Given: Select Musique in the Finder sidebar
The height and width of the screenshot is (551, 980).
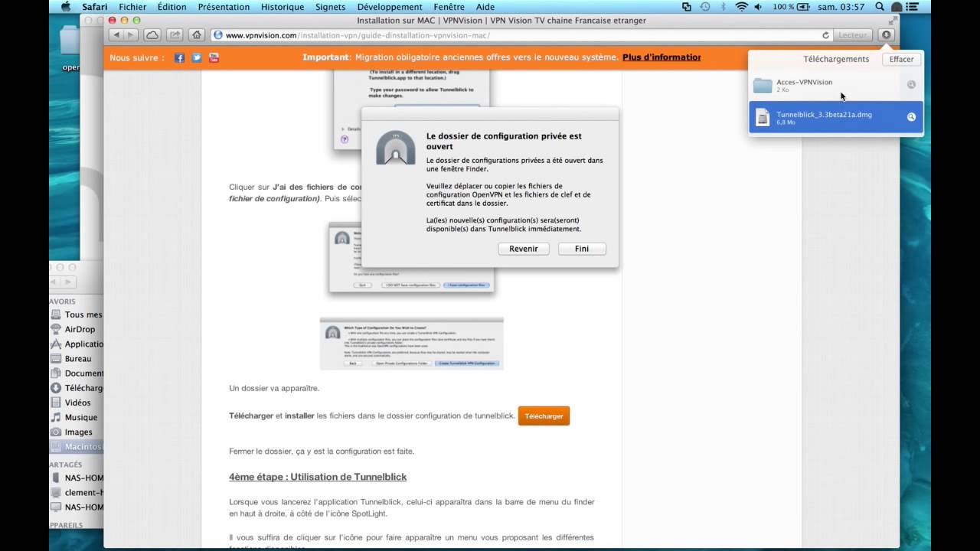Looking at the screenshot, I should point(77,417).
